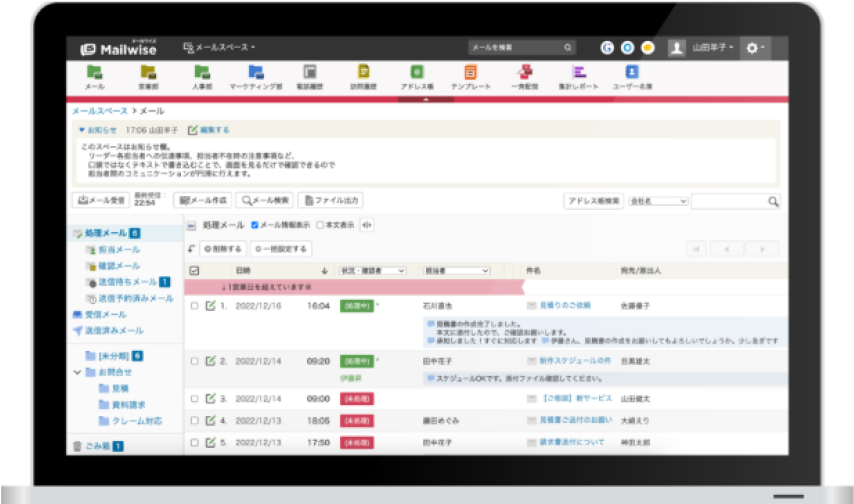Open the アドレス帳 address book icon

(417, 73)
